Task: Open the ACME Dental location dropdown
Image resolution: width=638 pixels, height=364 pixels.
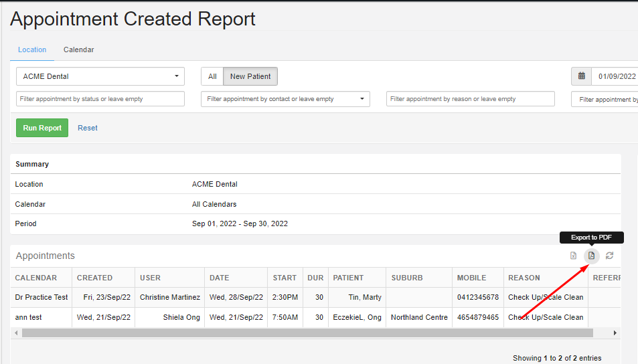Action: (100, 76)
